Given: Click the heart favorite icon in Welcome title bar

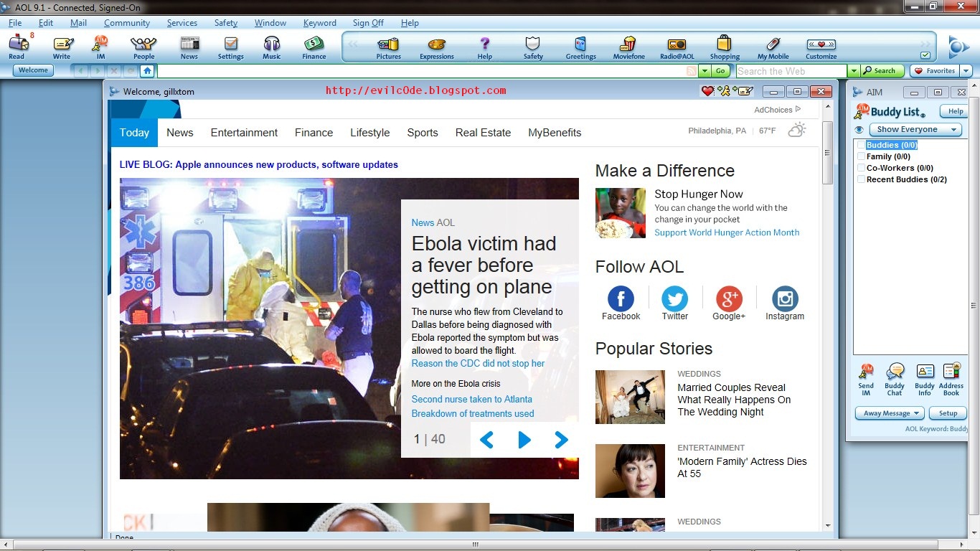Looking at the screenshot, I should [707, 91].
